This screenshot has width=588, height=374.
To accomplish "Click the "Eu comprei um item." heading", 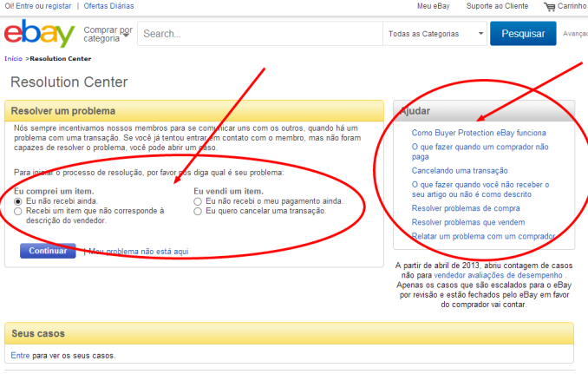I will 54,191.
